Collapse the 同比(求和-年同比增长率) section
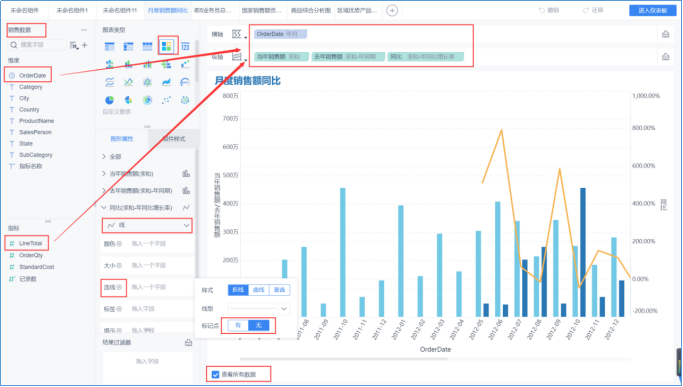Screen dimensions: 683x387 (104, 207)
